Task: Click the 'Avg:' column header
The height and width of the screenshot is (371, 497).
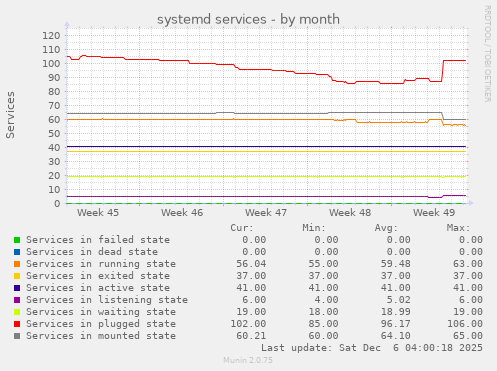Action: pos(386,228)
